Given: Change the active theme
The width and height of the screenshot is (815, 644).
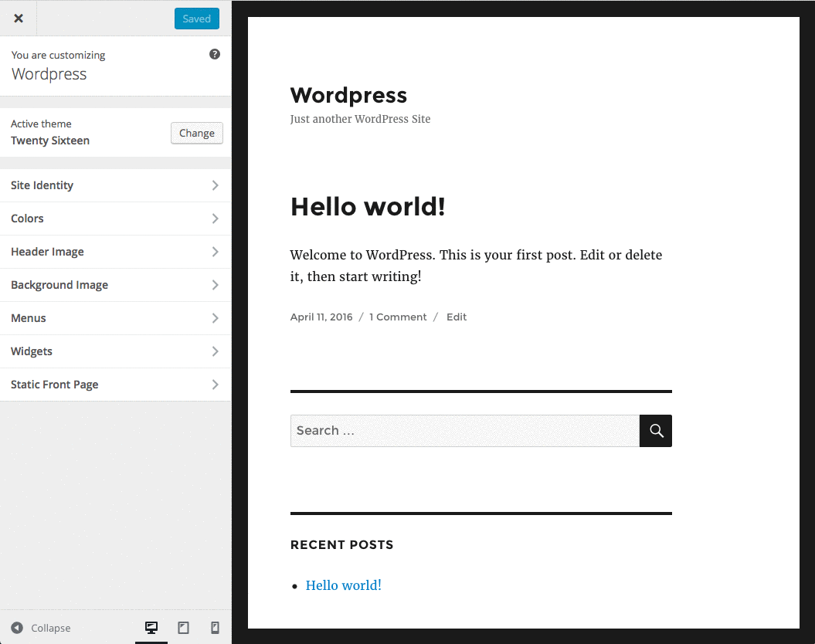Looking at the screenshot, I should click(196, 133).
